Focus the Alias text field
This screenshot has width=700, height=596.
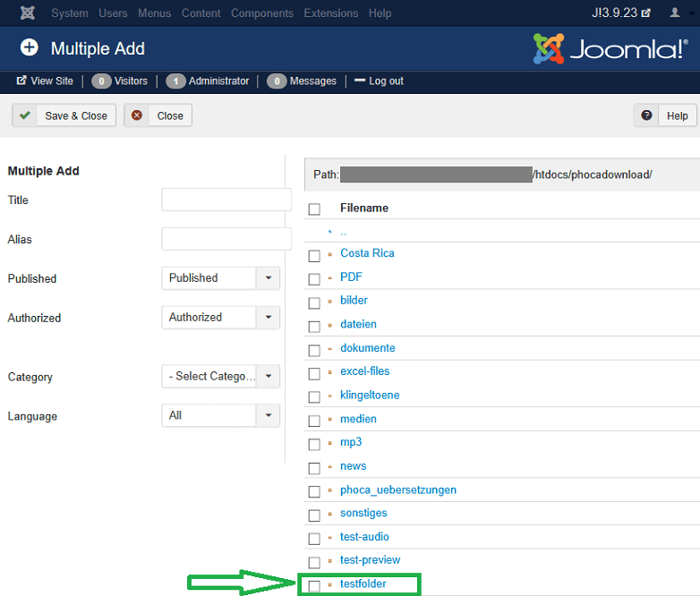tap(226, 239)
